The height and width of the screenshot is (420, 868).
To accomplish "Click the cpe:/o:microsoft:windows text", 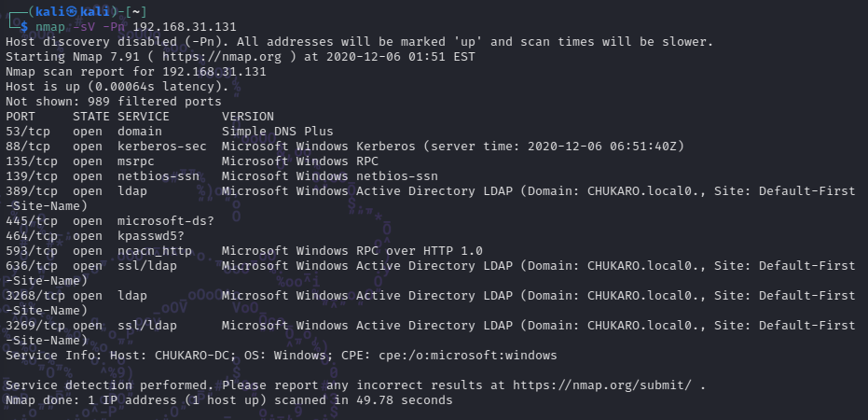I will (x=468, y=356).
